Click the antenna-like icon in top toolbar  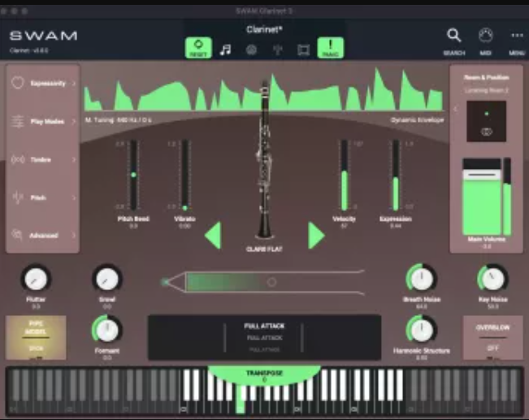point(277,50)
